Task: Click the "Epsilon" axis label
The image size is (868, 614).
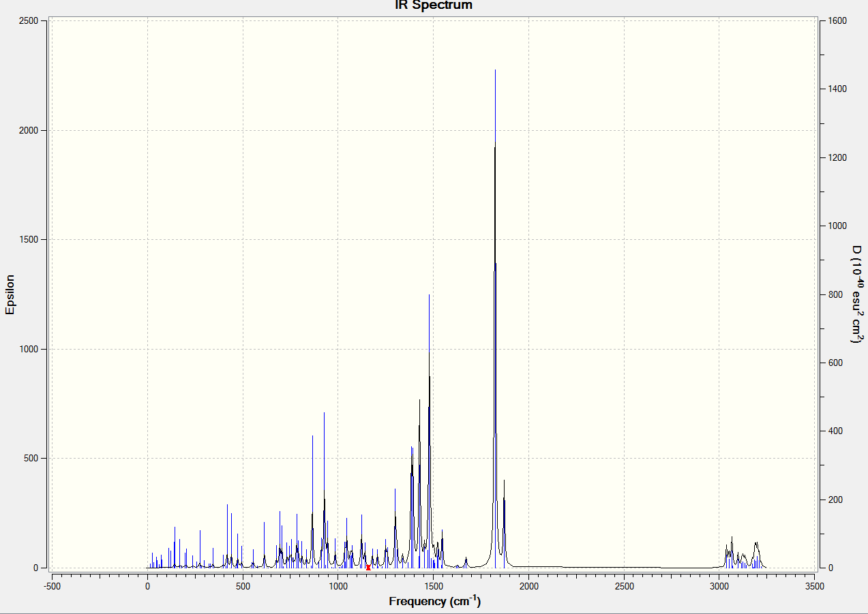Action: pyautogui.click(x=10, y=294)
